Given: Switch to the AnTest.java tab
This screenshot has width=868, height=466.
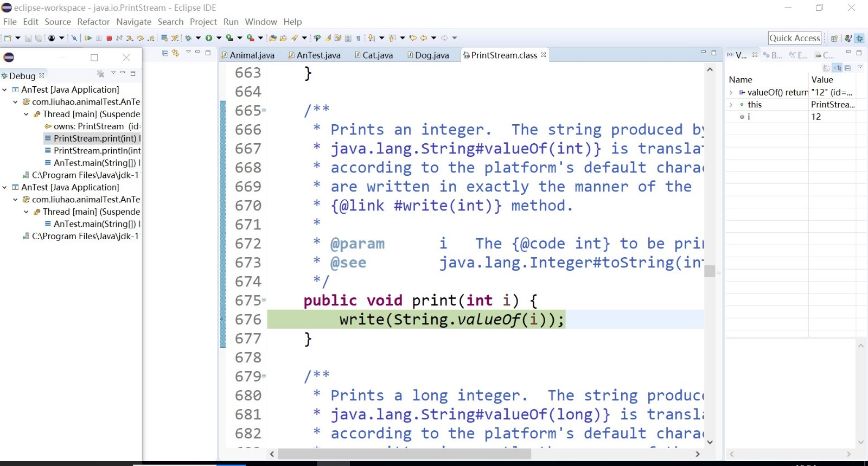Looking at the screenshot, I should pyautogui.click(x=315, y=55).
